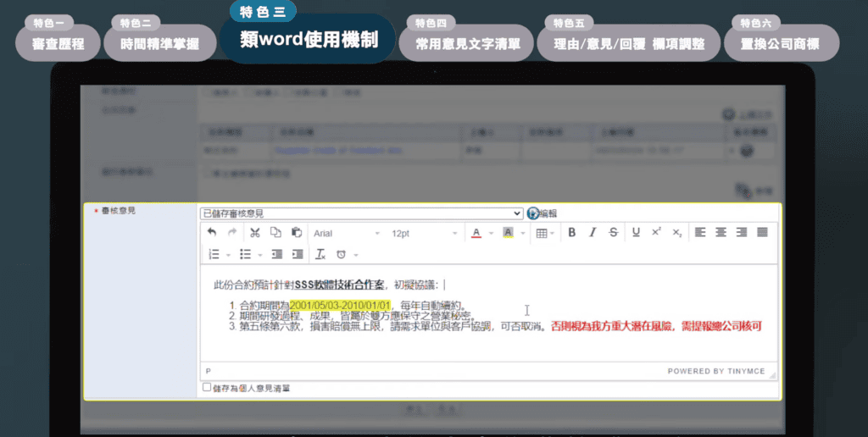Open the 已儲存審核意見 dropdown
868x437 pixels.
point(361,213)
